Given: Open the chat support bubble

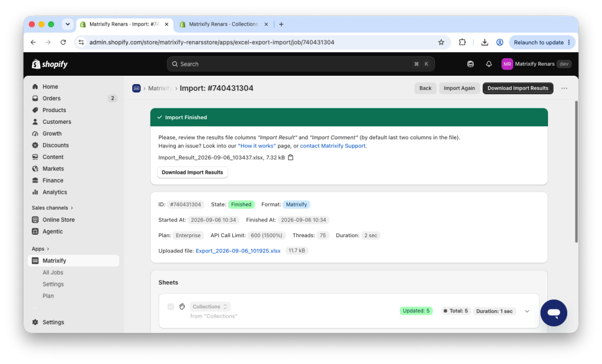Looking at the screenshot, I should (554, 313).
